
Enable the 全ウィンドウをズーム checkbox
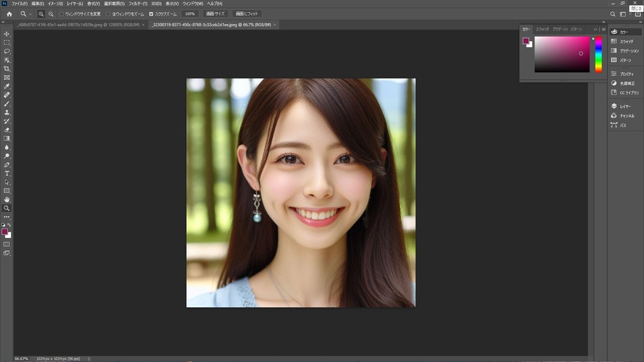108,13
